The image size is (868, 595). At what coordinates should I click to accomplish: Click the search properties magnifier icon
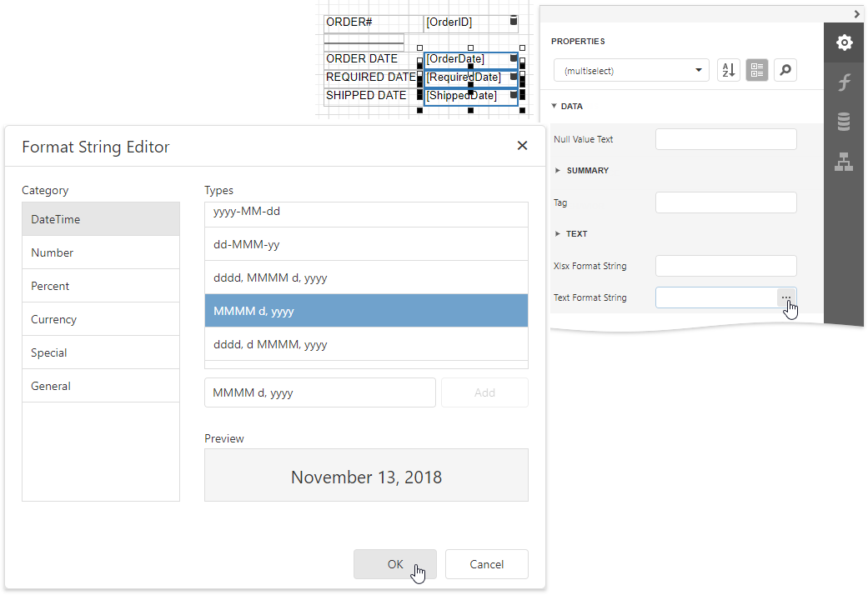point(785,71)
